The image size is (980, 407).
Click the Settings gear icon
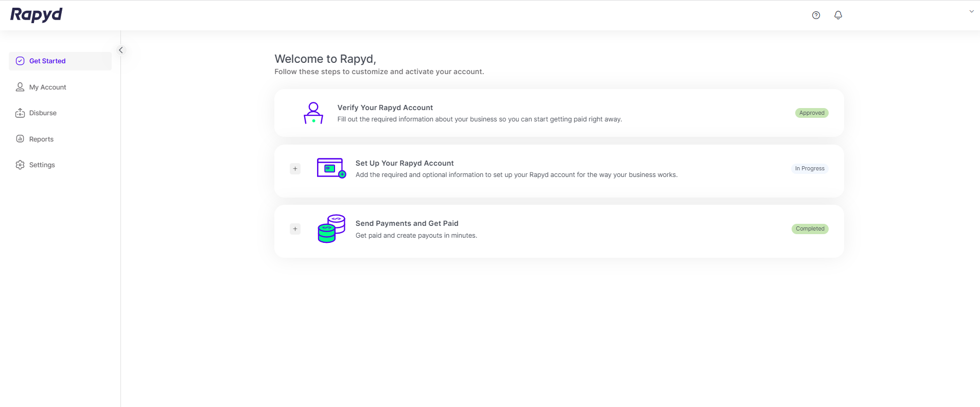(x=20, y=165)
